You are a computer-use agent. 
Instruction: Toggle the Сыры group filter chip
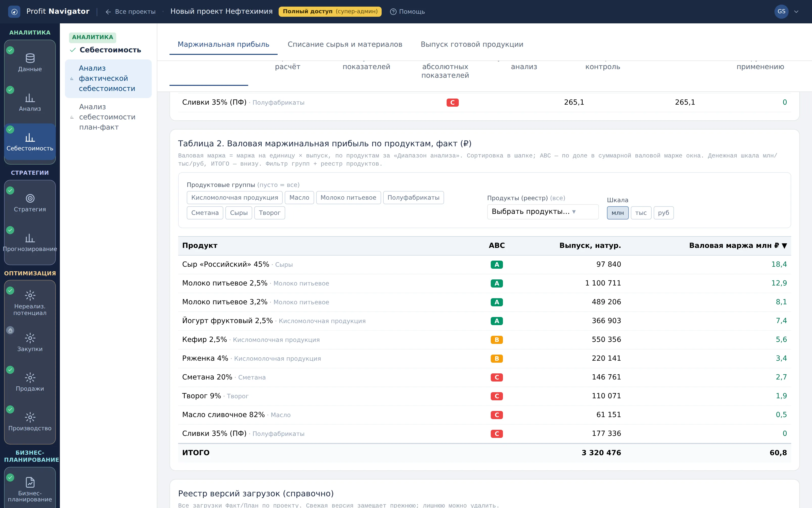click(x=239, y=213)
